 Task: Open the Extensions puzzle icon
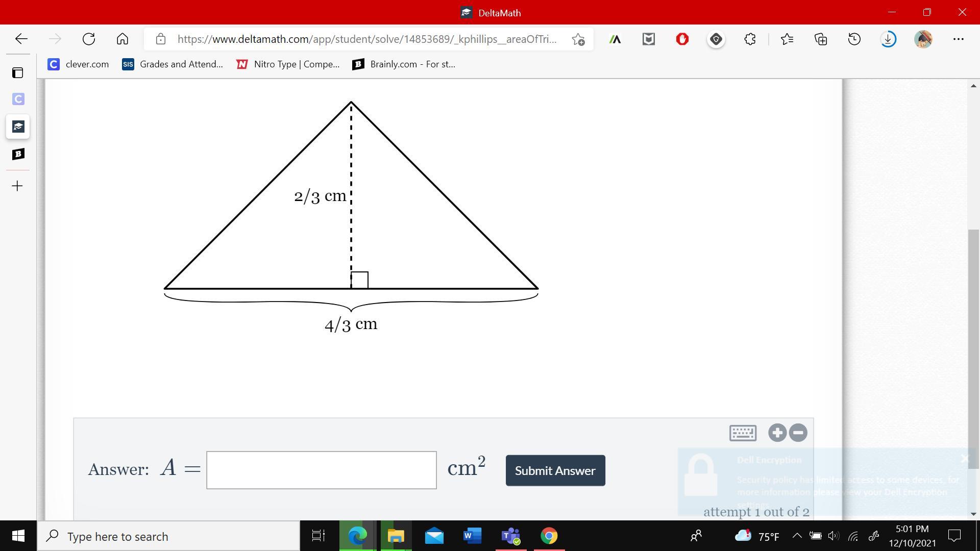[750, 39]
